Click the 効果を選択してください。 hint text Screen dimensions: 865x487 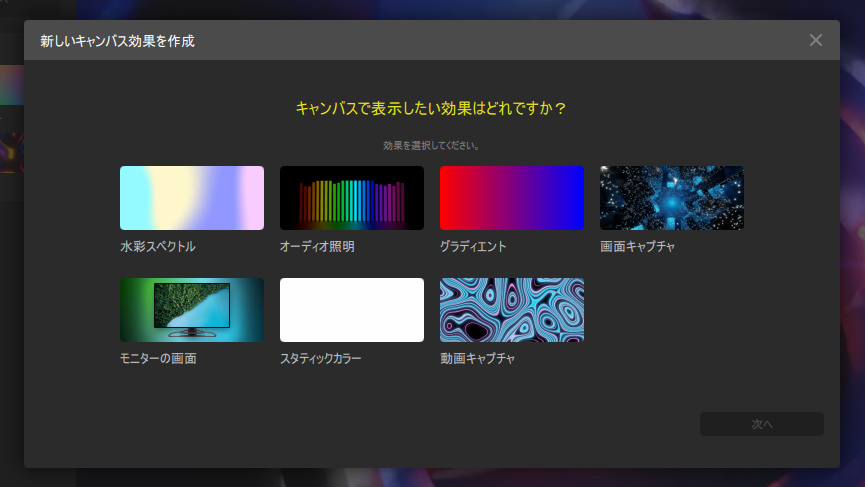pyautogui.click(x=431, y=146)
